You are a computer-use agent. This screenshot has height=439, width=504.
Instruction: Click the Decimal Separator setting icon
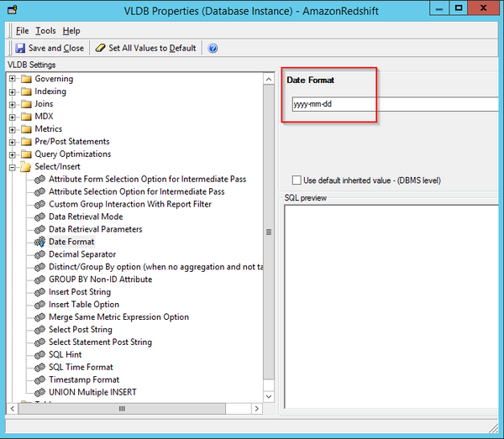coord(39,254)
